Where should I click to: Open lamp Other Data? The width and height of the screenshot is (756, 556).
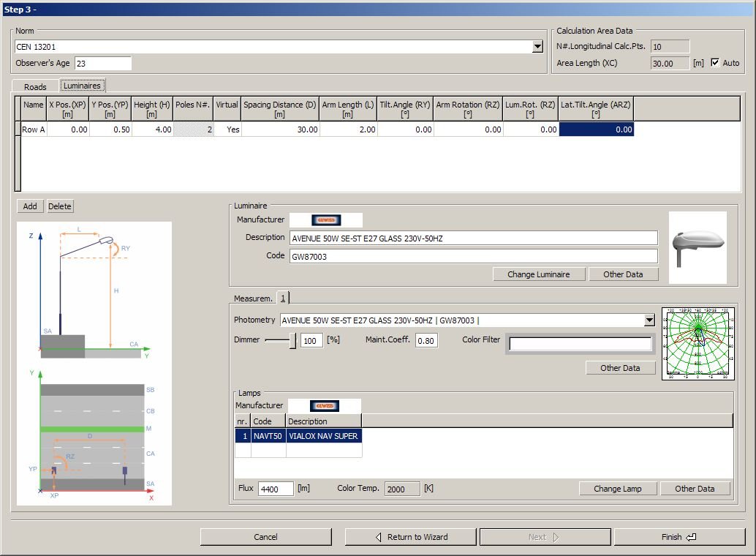[695, 489]
